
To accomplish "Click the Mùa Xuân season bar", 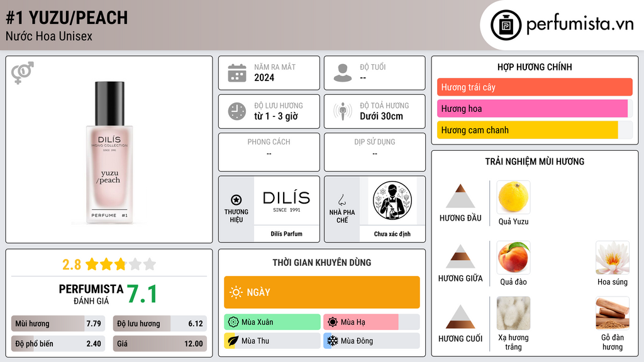I will point(272,322).
